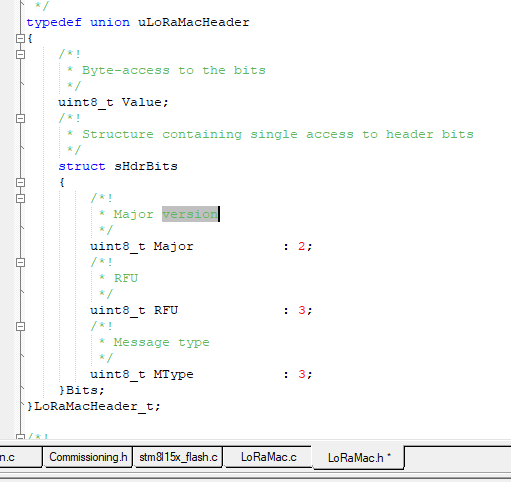
Task: Click the 'uint8_t Value;' declaration
Action: (x=114, y=102)
